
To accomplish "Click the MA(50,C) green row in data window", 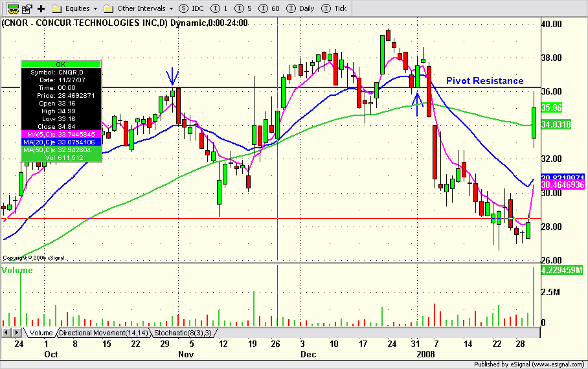I will coord(61,150).
